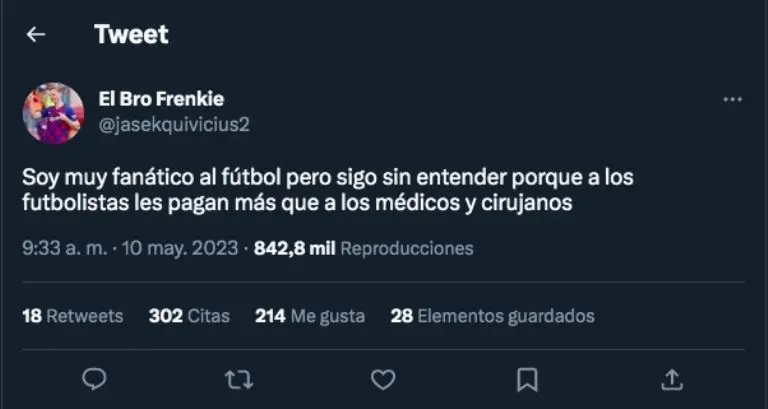Go back using the left arrow
This screenshot has height=409, width=768.
pos(36,34)
